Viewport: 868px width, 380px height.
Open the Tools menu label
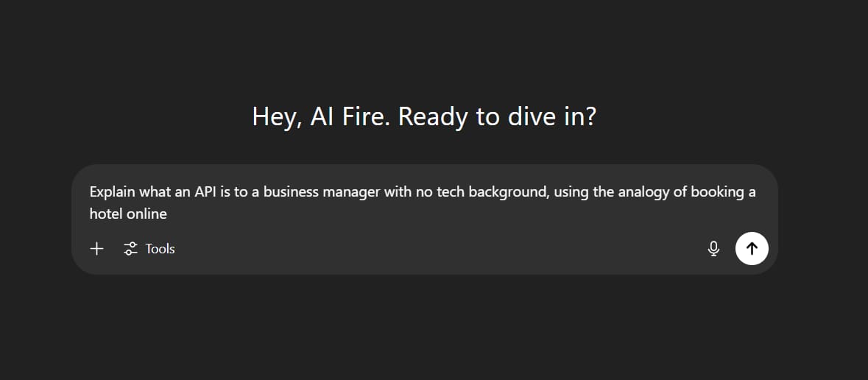tap(160, 249)
